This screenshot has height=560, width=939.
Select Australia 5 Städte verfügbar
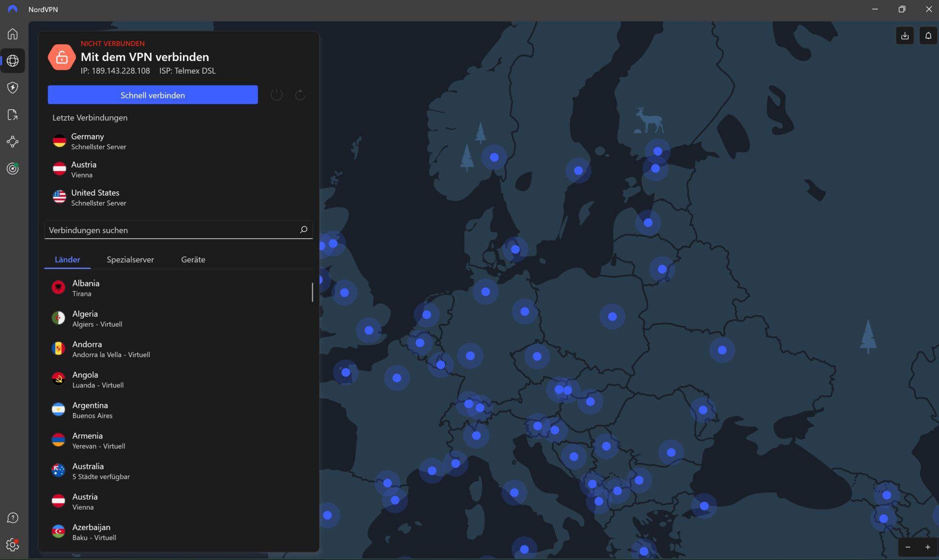[179, 471]
